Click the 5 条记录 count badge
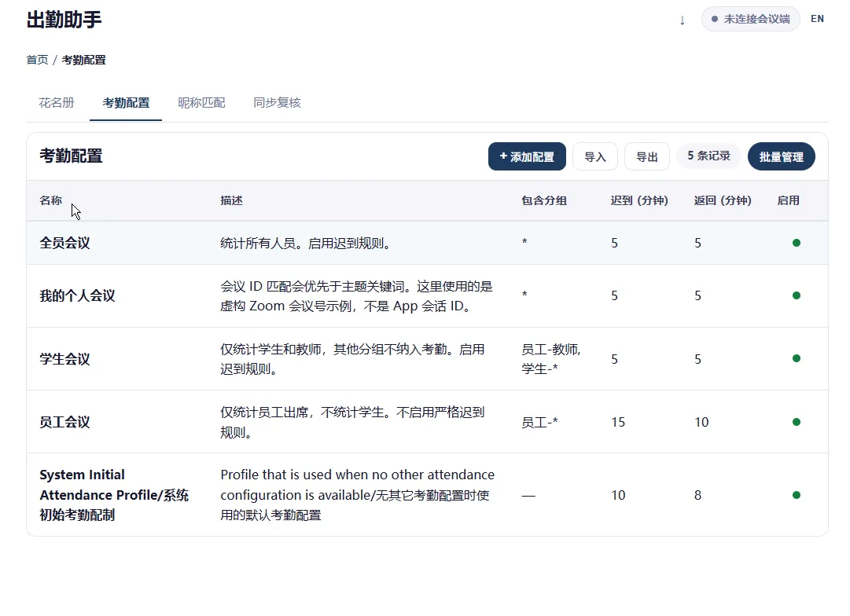The height and width of the screenshot is (616, 850). 708,156
